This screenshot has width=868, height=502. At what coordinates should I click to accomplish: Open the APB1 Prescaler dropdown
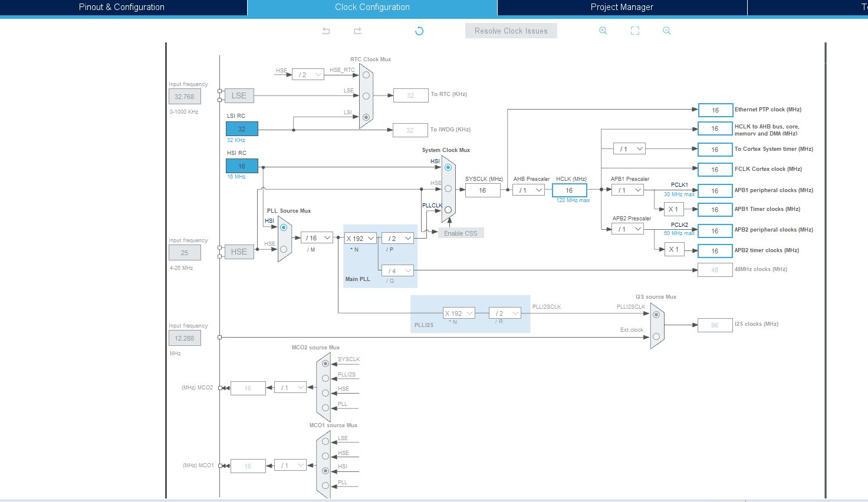coord(627,190)
